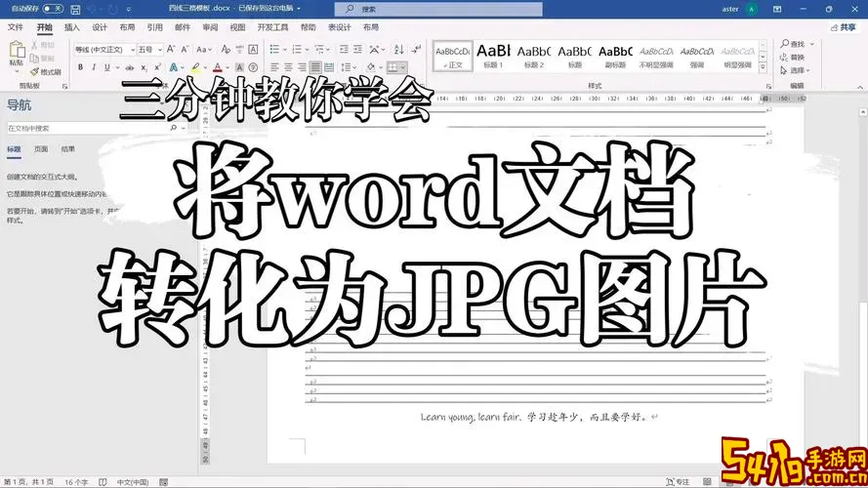Image resolution: width=868 pixels, height=488 pixels.
Task: Click Replace (替换) button
Action: (793, 57)
